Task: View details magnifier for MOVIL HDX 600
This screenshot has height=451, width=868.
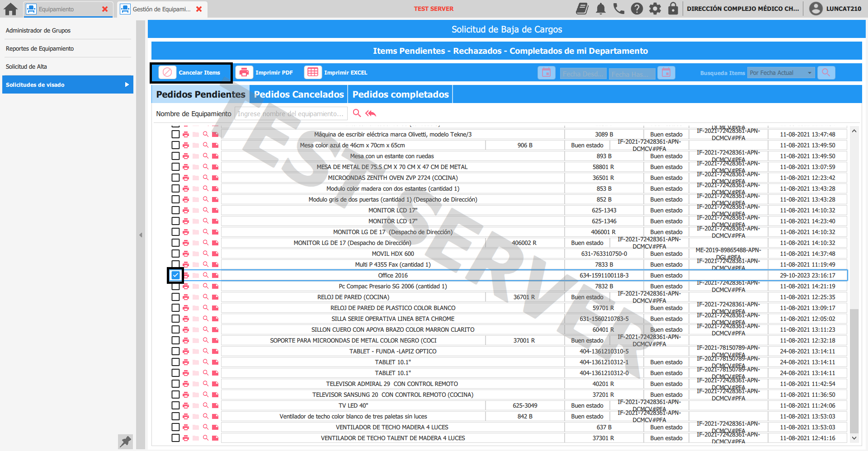Action: [206, 254]
